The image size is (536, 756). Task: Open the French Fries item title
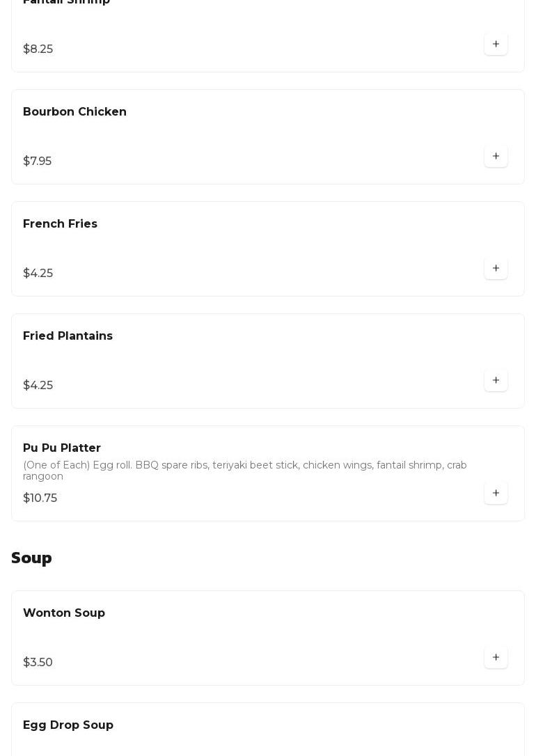tap(60, 224)
